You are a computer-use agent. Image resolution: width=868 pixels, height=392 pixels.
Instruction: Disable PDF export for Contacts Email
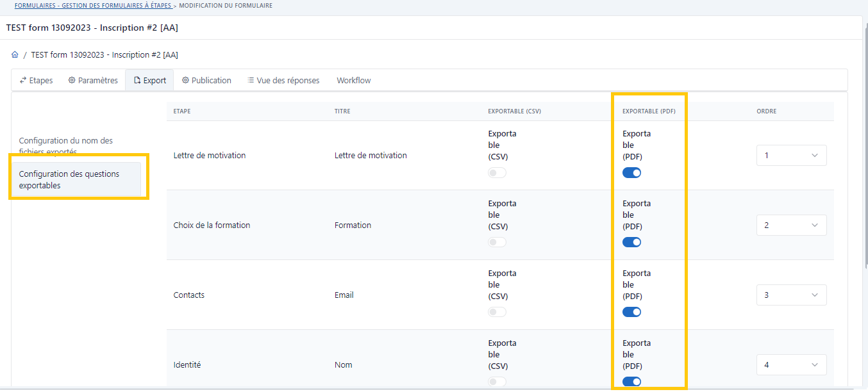coord(631,312)
